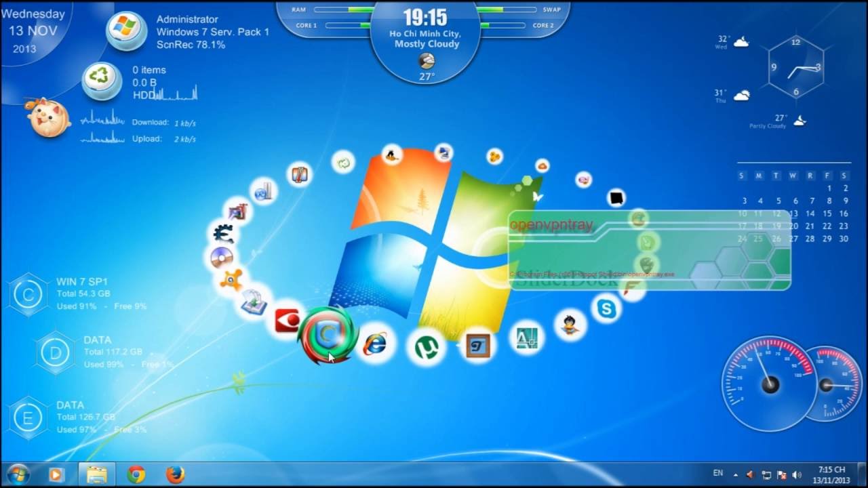The image size is (868, 488).
Task: Click the orange cloud dock icon
Action: click(541, 165)
